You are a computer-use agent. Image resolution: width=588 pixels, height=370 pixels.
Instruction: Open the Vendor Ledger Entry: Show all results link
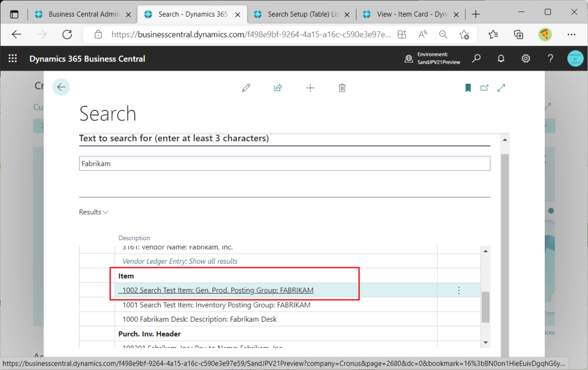pos(180,261)
